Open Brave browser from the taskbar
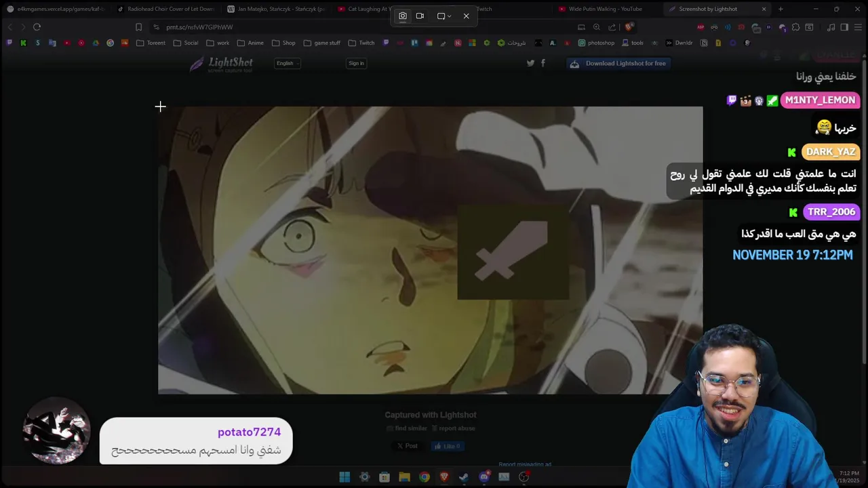The height and width of the screenshot is (488, 868). [444, 477]
